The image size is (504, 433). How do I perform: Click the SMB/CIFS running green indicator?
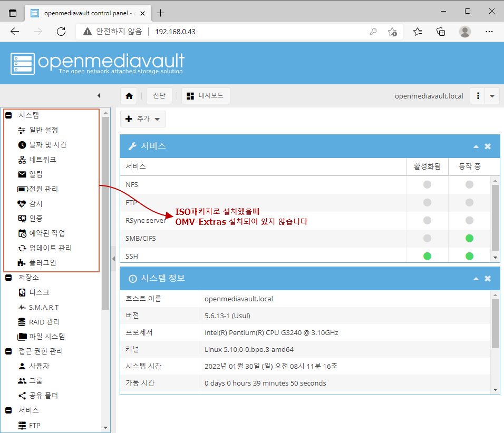pos(469,238)
